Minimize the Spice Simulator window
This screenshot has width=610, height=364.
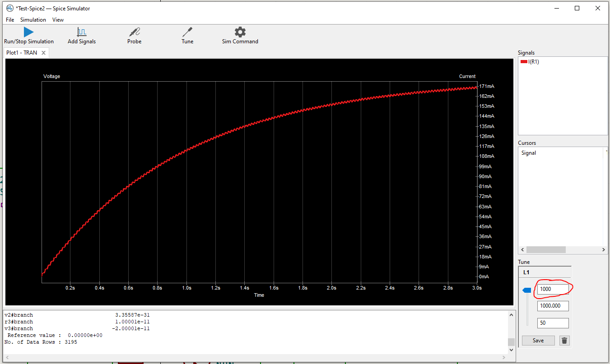pyautogui.click(x=556, y=8)
